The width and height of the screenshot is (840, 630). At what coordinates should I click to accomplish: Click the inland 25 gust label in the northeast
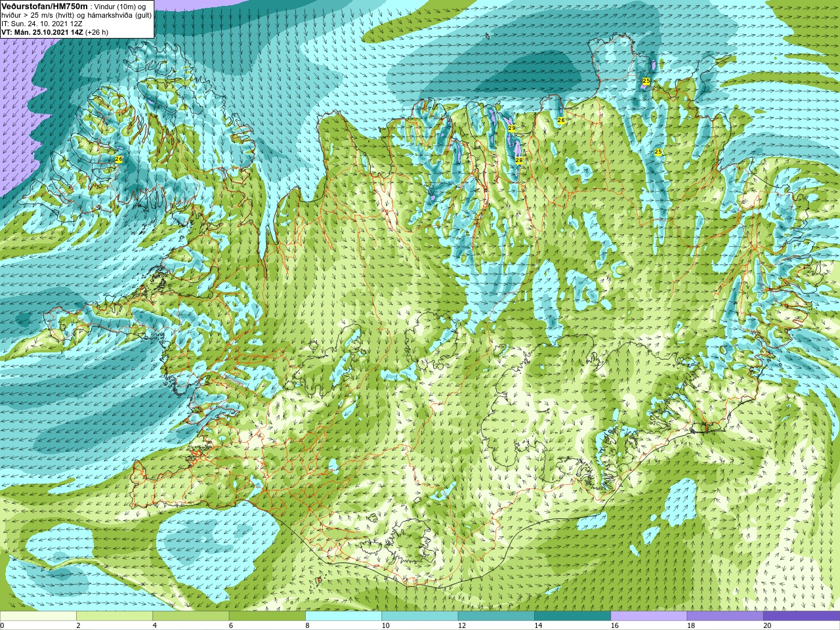point(658,152)
